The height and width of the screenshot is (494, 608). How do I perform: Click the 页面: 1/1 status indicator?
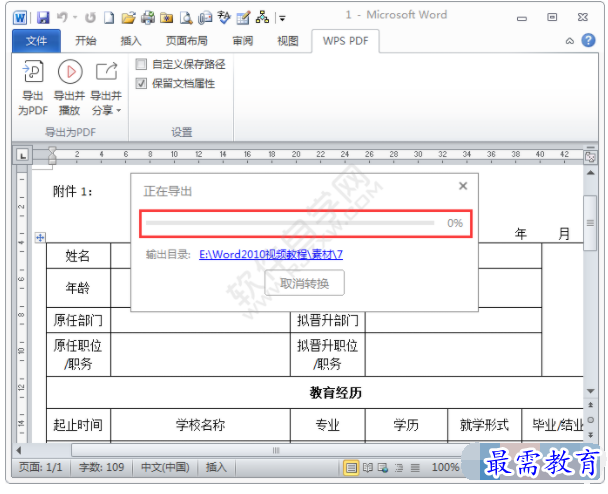pos(41,467)
